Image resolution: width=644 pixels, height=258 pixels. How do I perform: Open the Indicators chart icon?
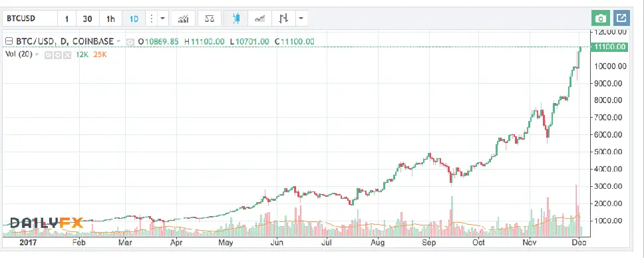point(183,19)
